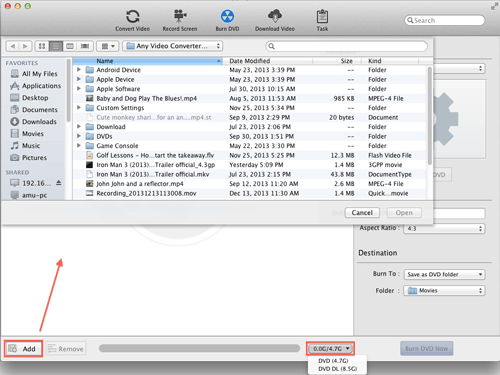This screenshot has width=500, height=375.
Task: Eject the 192.16... shared server
Action: 59,183
